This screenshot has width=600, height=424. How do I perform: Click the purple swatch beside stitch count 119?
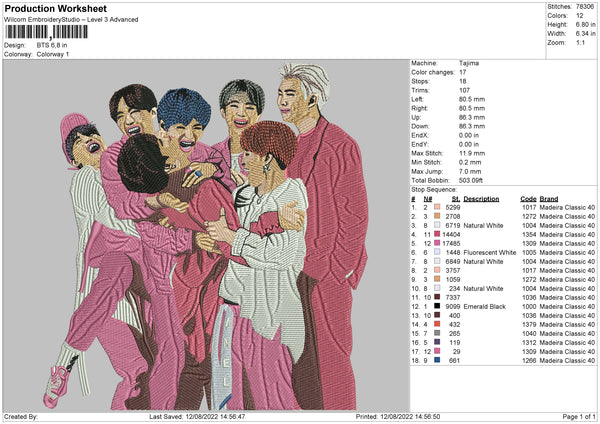[437, 342]
